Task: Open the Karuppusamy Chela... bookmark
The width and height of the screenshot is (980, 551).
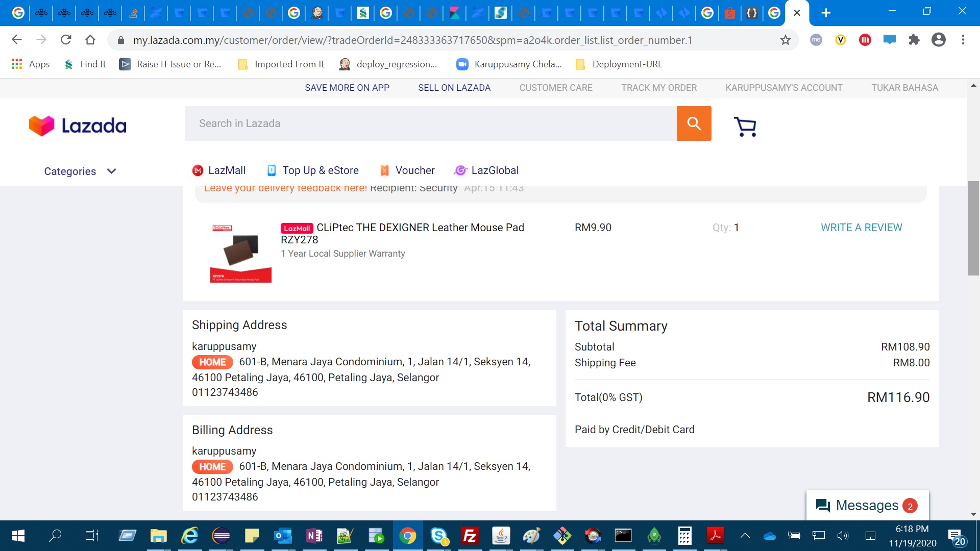Action: tap(509, 64)
